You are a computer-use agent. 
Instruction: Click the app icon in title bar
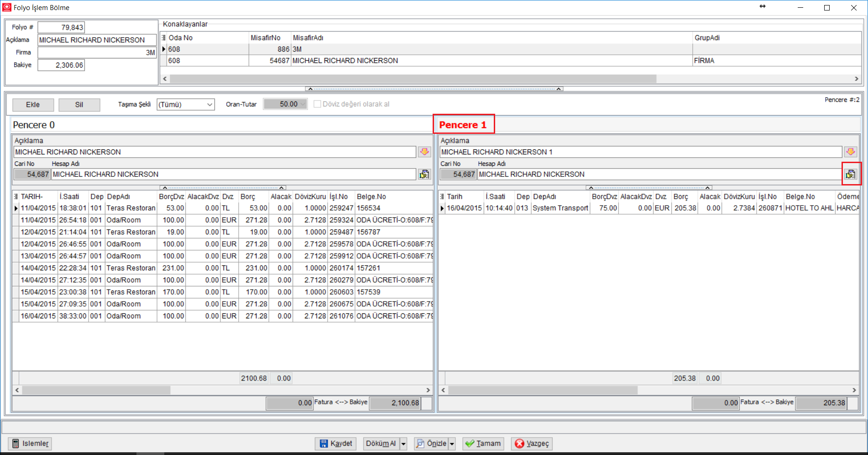(x=7, y=8)
